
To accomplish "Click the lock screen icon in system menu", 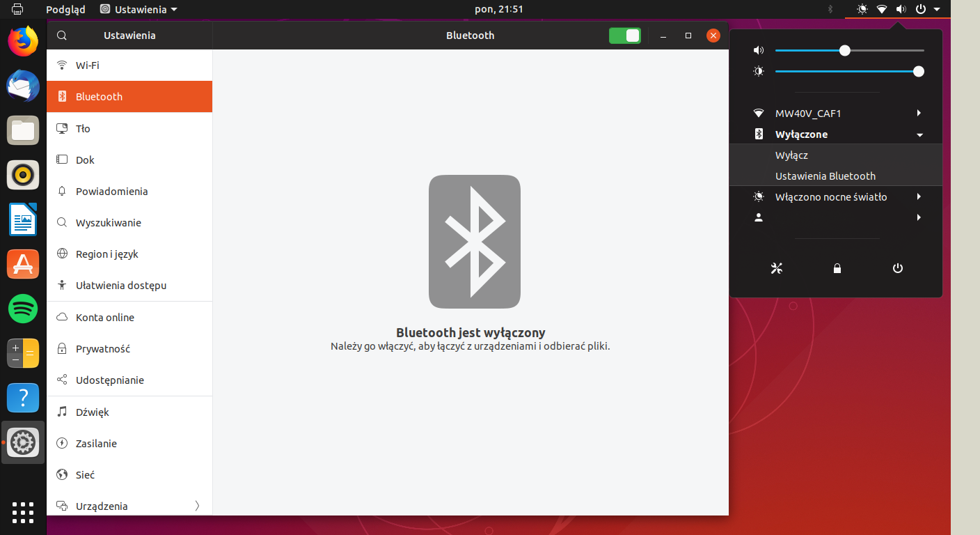I will [837, 268].
